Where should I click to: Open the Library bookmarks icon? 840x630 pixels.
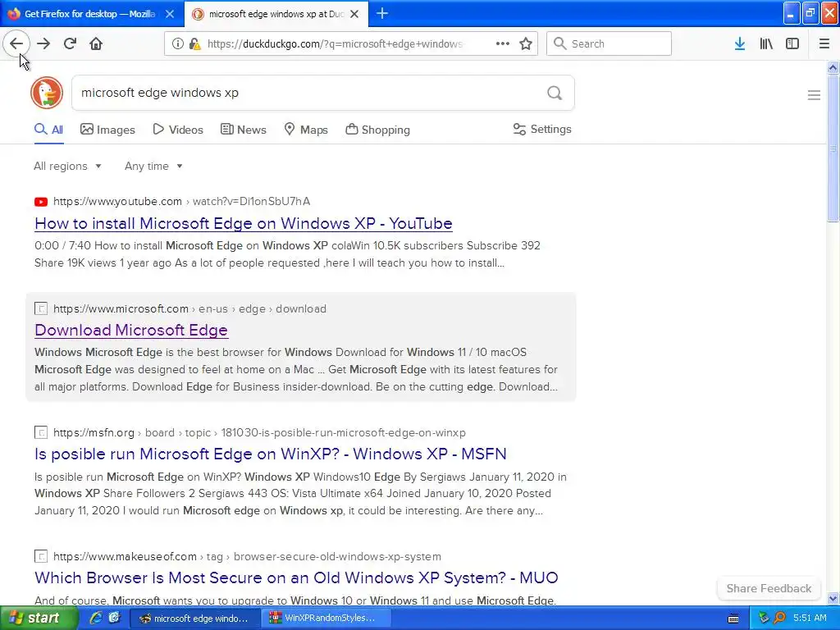(766, 43)
